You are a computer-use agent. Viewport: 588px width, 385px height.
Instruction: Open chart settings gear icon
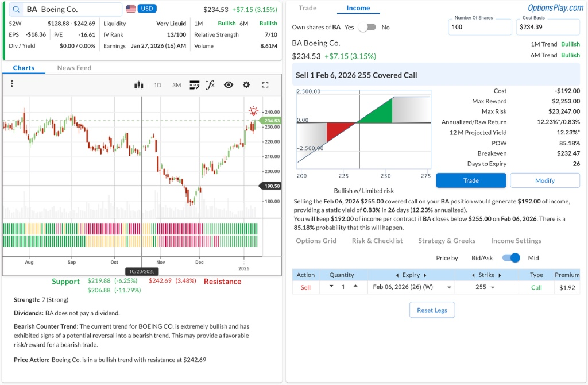[246, 85]
